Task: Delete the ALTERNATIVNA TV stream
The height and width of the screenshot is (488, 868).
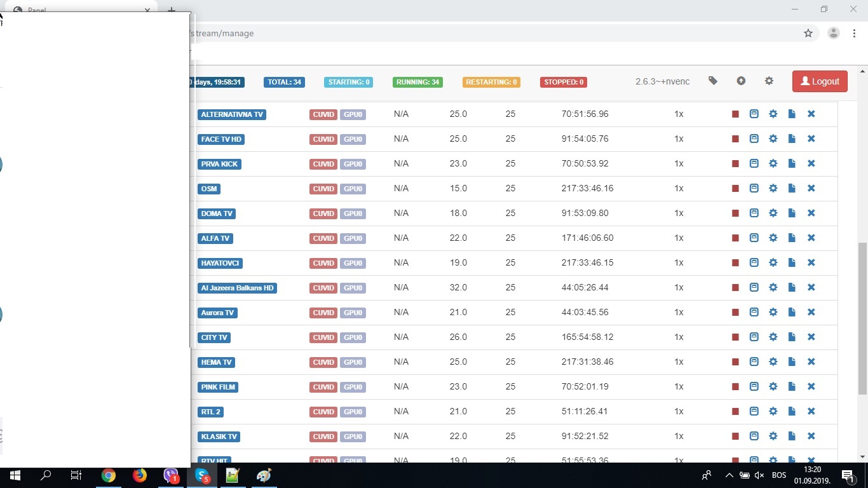Action: [x=811, y=114]
